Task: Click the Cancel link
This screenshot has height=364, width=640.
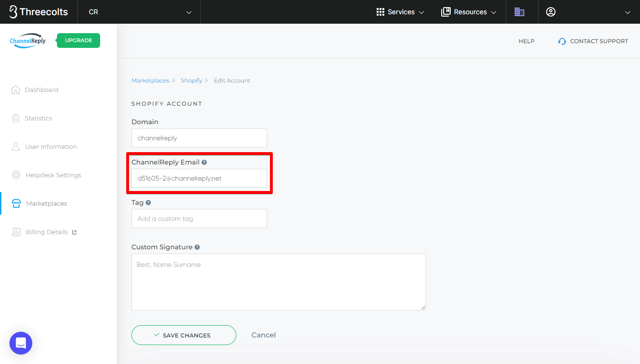Action: [x=263, y=335]
